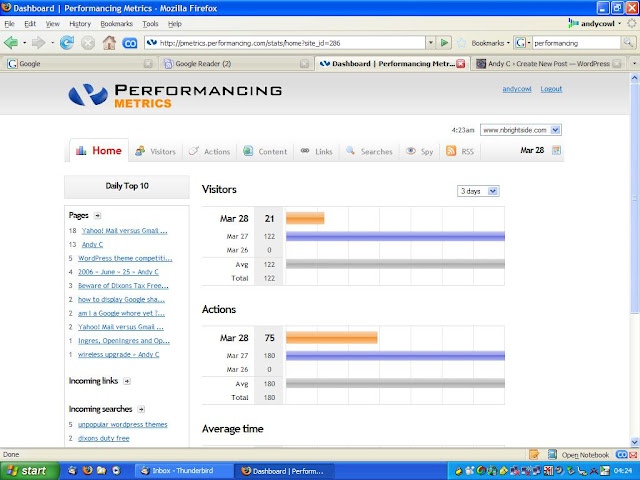Open the Visitors tab
Screen dimensions: 640x480
pos(156,151)
